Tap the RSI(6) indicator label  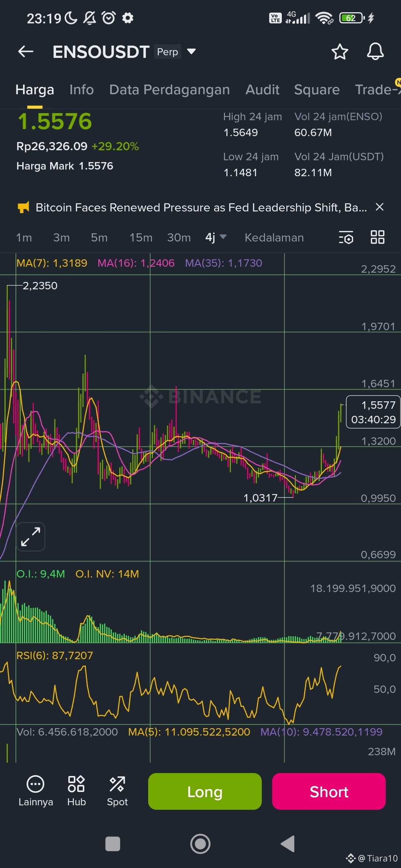click(x=55, y=655)
